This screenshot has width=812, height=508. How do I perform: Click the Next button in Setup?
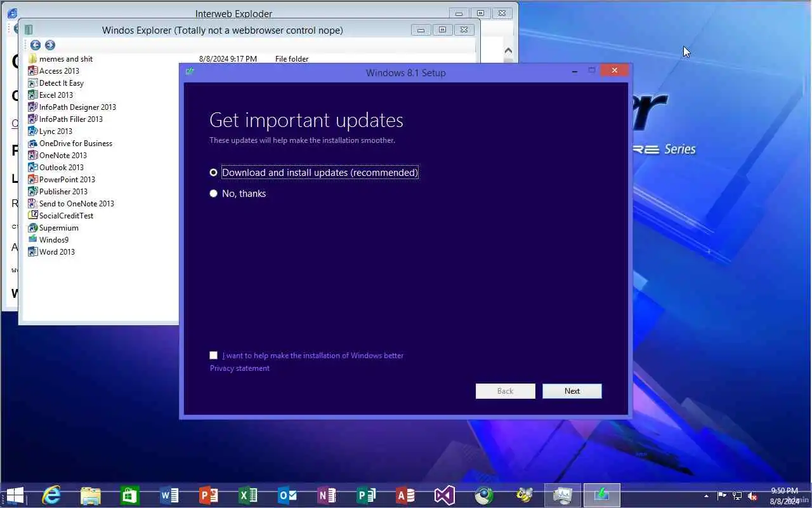[572, 391]
